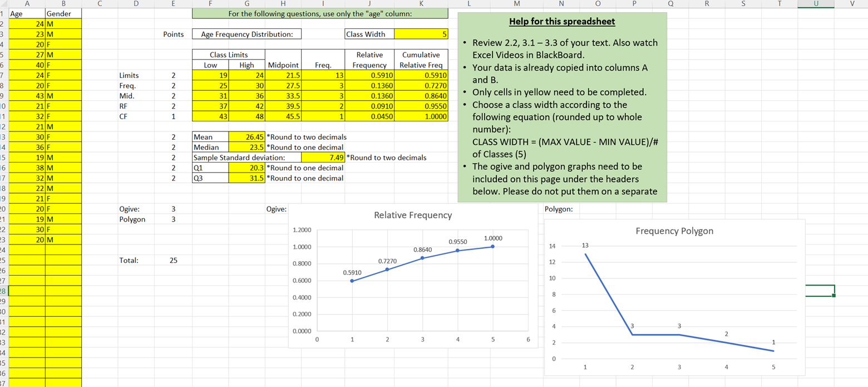Select the frequency cell showing 1 in the 43–48 row

[x=323, y=116]
